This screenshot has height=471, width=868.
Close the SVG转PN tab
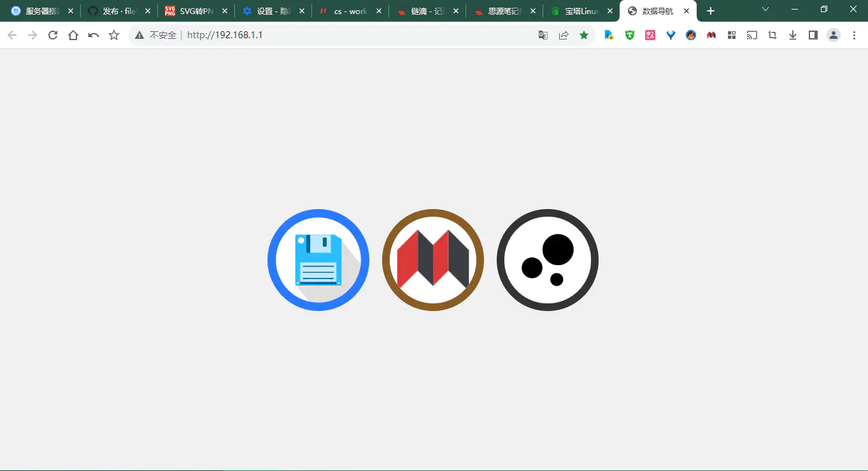[x=224, y=11]
